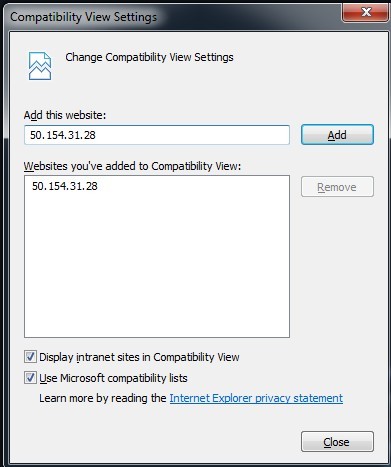Click the Add button
This screenshot has width=391, height=467.
337,135
